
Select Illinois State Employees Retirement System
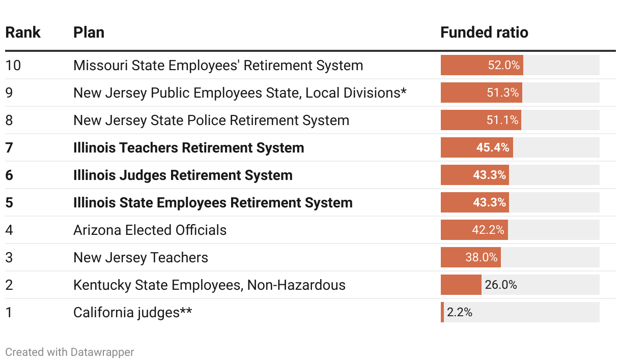click(x=213, y=203)
